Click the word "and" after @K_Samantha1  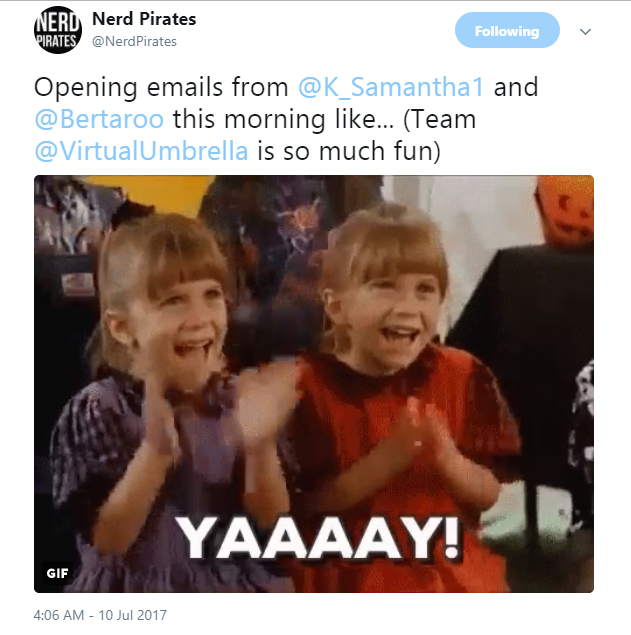pos(516,87)
